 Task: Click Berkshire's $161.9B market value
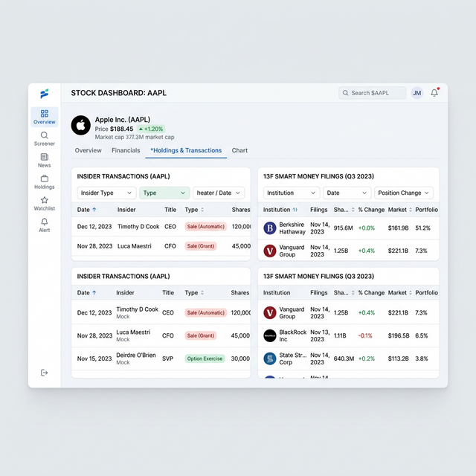399,228
